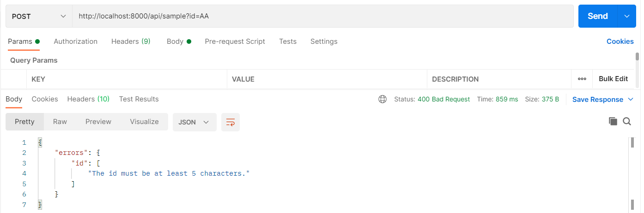Open the Tests tab
The image size is (644, 213).
pos(288,41)
